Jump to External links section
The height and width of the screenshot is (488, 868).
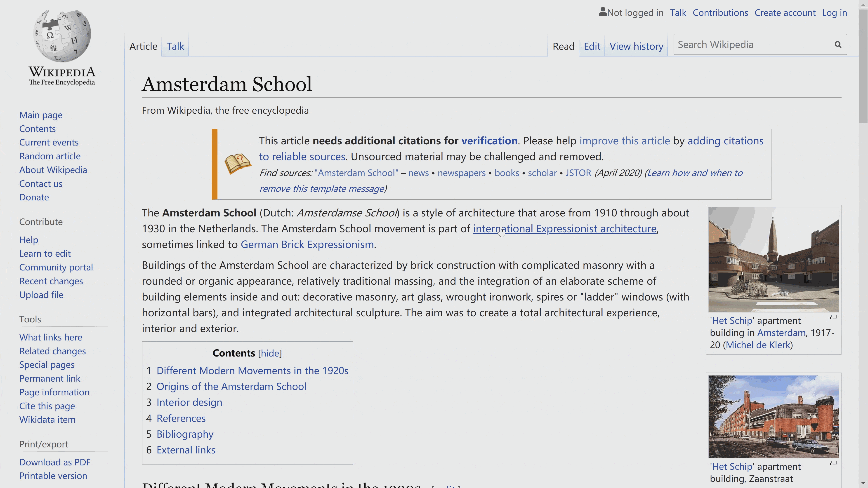[x=186, y=450]
